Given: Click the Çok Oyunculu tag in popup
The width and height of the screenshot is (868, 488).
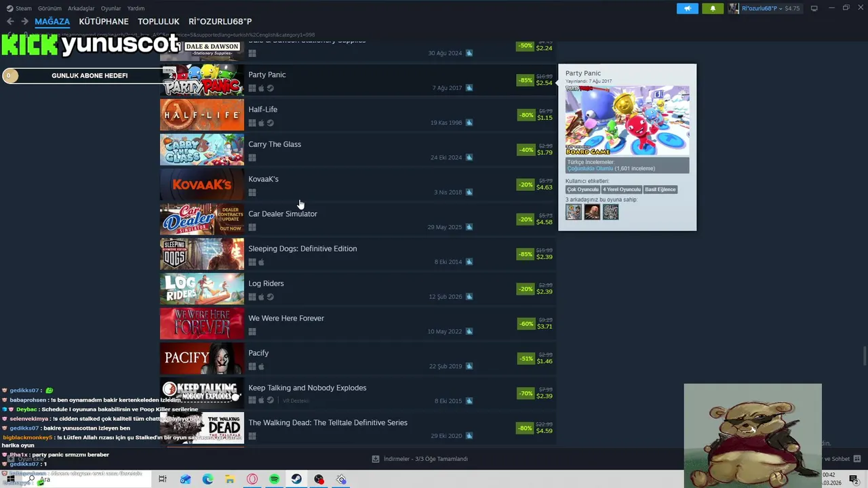Looking at the screenshot, I should [x=583, y=190].
